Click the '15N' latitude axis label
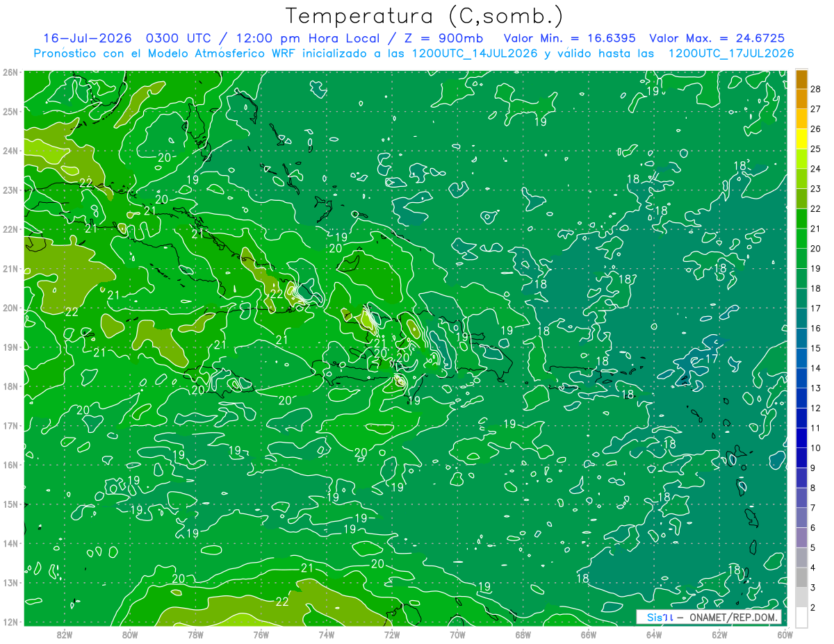 (x=10, y=504)
